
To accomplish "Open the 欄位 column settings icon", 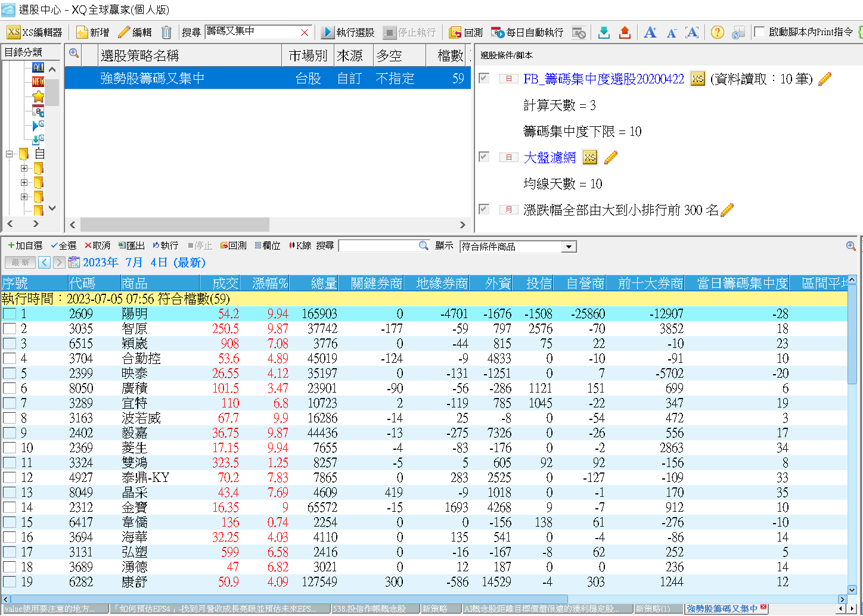I will coord(266,245).
